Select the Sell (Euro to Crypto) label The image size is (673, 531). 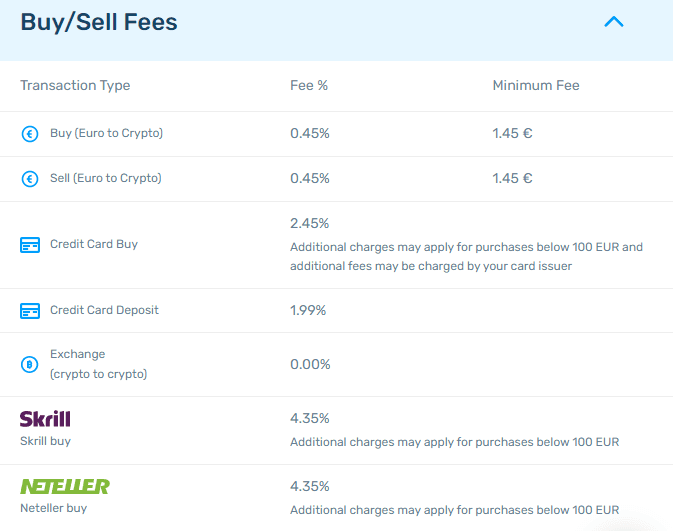[105, 178]
